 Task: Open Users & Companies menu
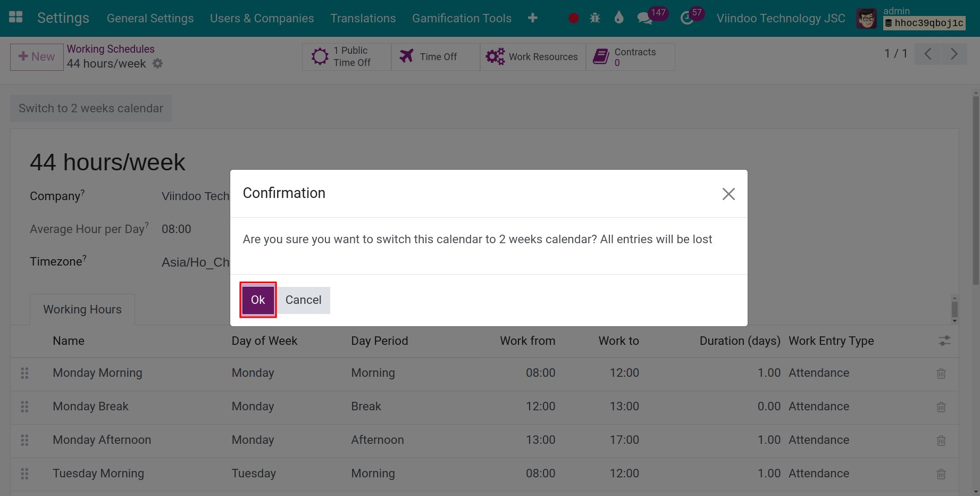pos(262,18)
